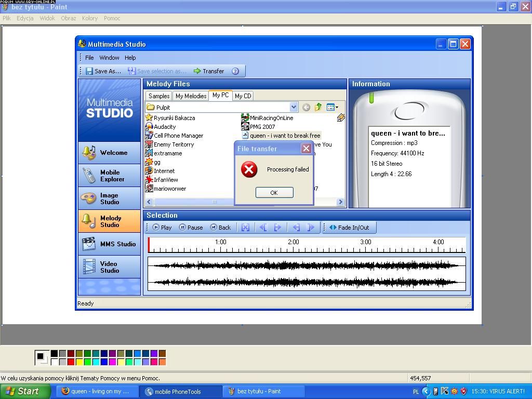Image resolution: width=532 pixels, height=399 pixels.
Task: Click the bracketed X selection icon
Action: pos(245,228)
